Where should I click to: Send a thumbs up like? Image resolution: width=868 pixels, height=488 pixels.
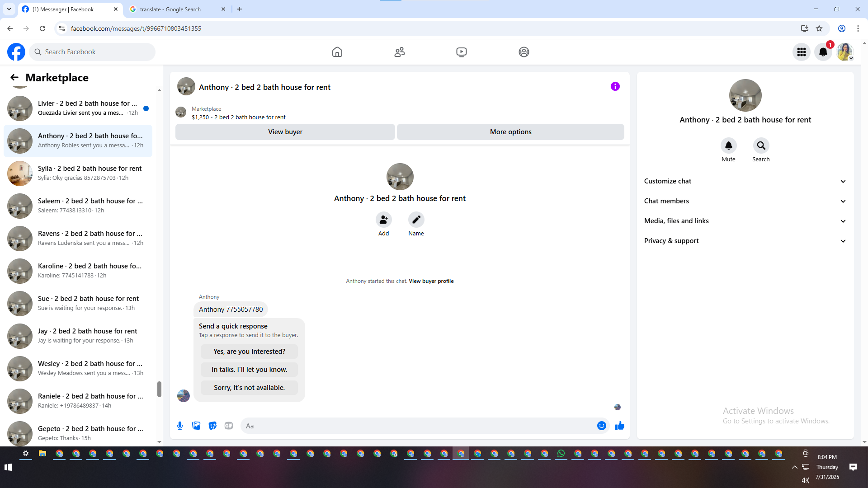(x=619, y=426)
